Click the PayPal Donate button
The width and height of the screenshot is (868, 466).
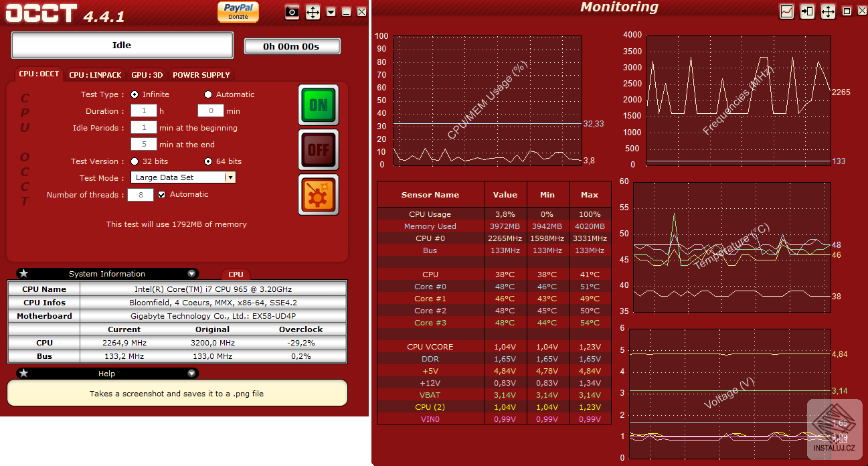click(238, 11)
